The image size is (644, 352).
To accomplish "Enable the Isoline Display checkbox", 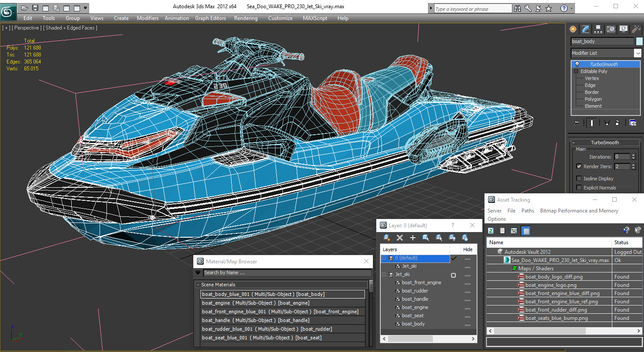I will coord(579,179).
